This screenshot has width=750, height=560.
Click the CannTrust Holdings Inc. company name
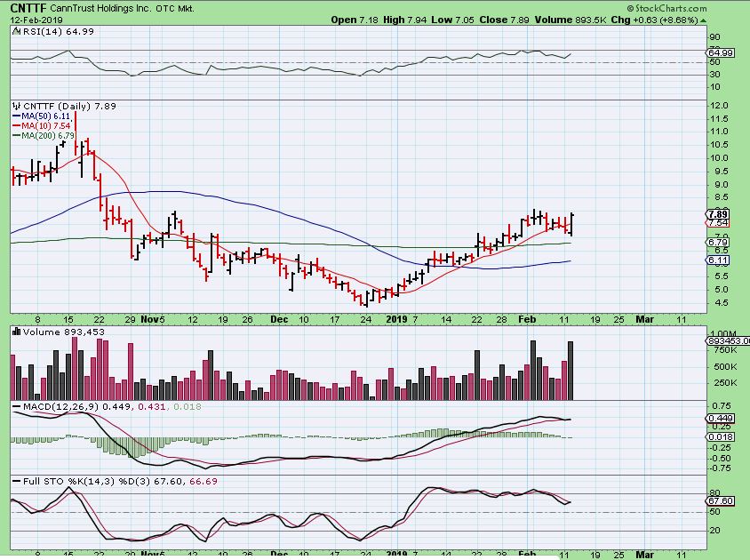point(100,8)
